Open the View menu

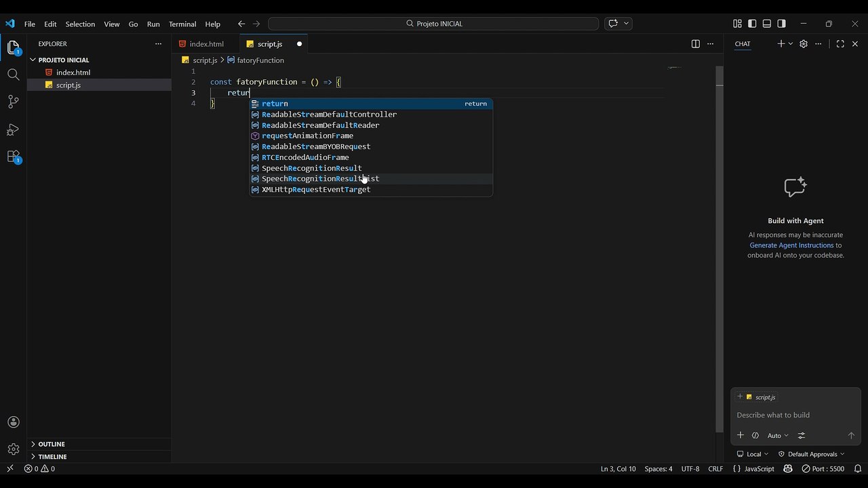[x=112, y=24]
